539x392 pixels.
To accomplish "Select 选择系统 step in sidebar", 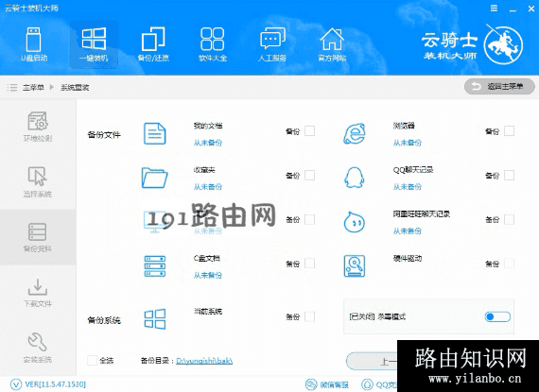I will (38, 182).
